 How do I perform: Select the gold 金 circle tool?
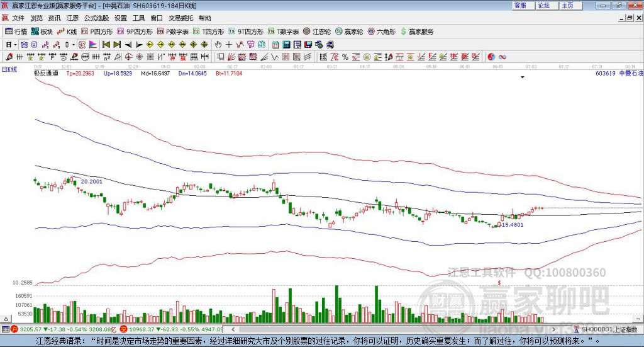[x=367, y=57]
